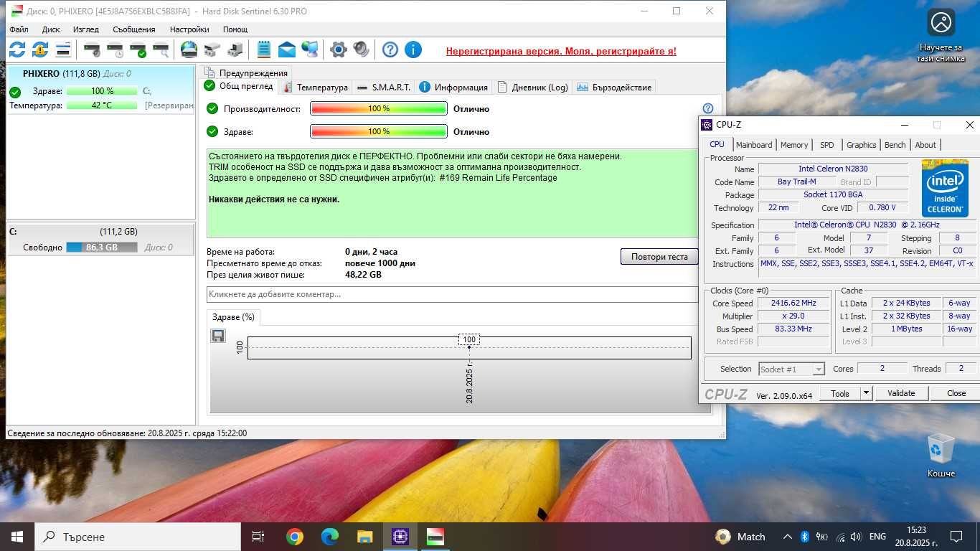This screenshot has width=980, height=551.
Task: Open the Mainboard tab in CPU-Z
Action: tap(754, 144)
